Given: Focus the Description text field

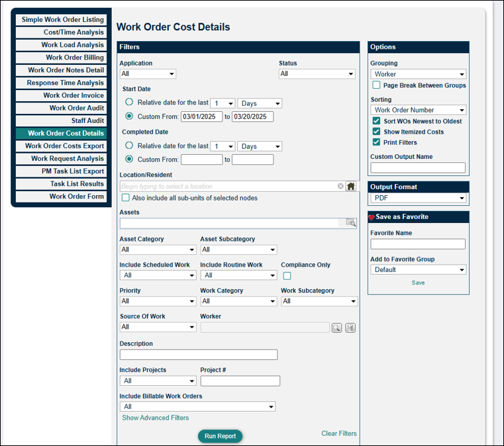Looking at the screenshot, I should [199, 355].
